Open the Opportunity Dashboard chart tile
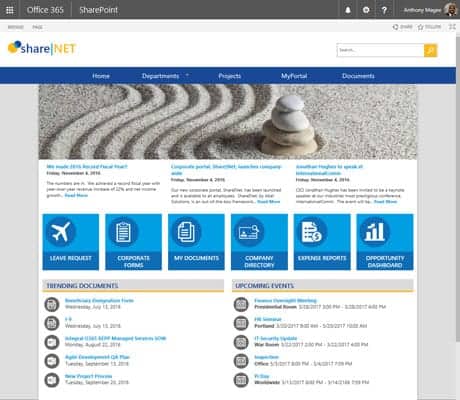 [385, 242]
